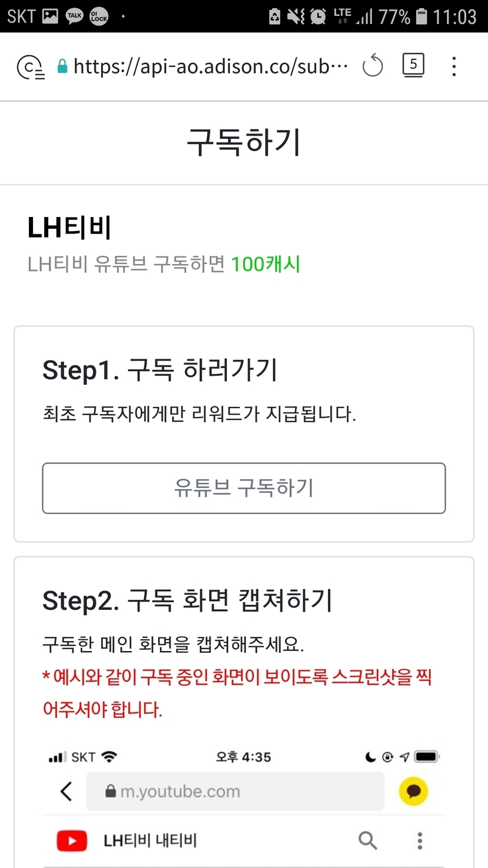Tap the m.youtube.com address bar in example

pyautogui.click(x=235, y=792)
